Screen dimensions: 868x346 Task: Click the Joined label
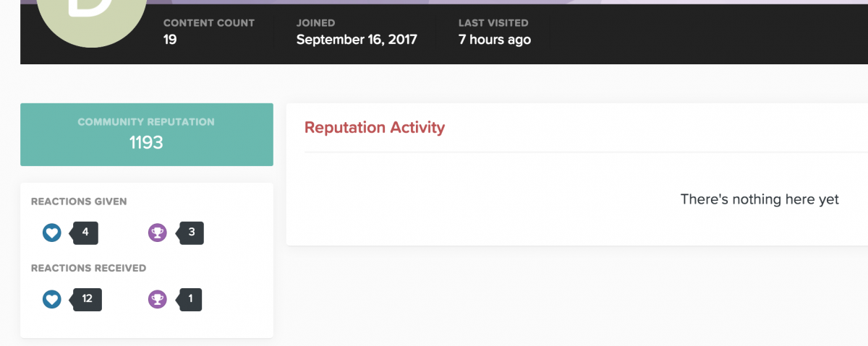(x=315, y=23)
